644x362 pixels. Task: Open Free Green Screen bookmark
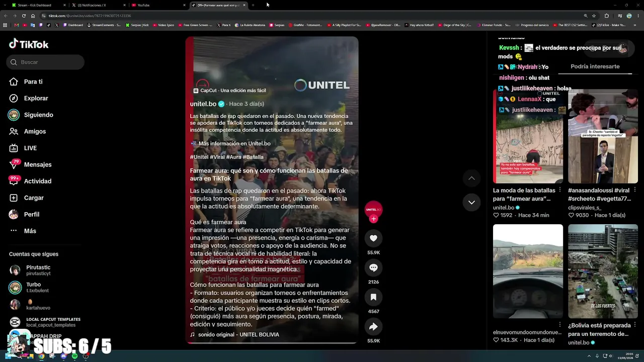coord(195,25)
